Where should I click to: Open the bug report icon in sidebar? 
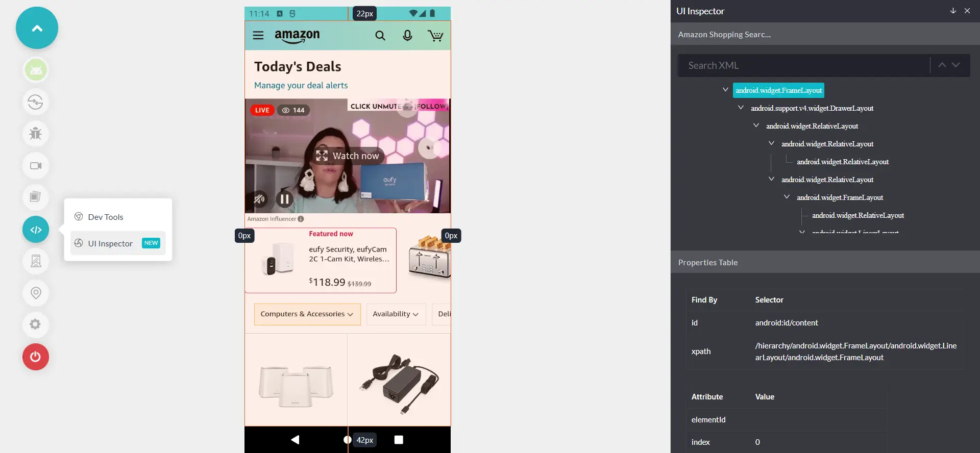[36, 134]
